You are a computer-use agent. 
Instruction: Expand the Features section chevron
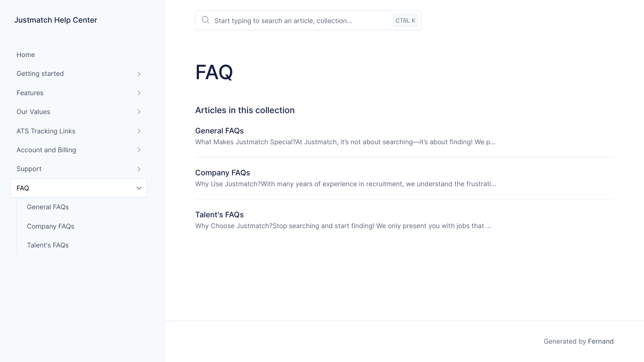pyautogui.click(x=139, y=93)
